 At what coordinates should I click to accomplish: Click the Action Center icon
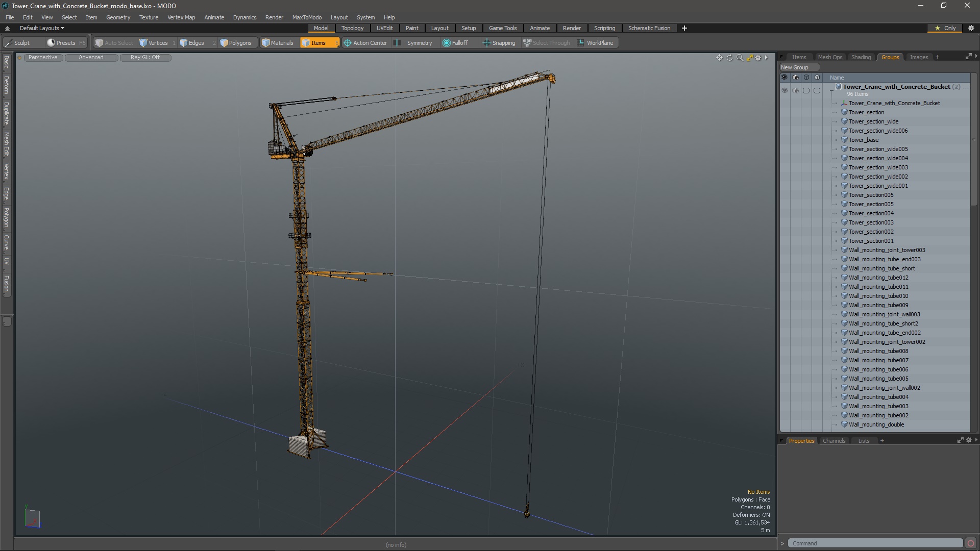pos(348,43)
